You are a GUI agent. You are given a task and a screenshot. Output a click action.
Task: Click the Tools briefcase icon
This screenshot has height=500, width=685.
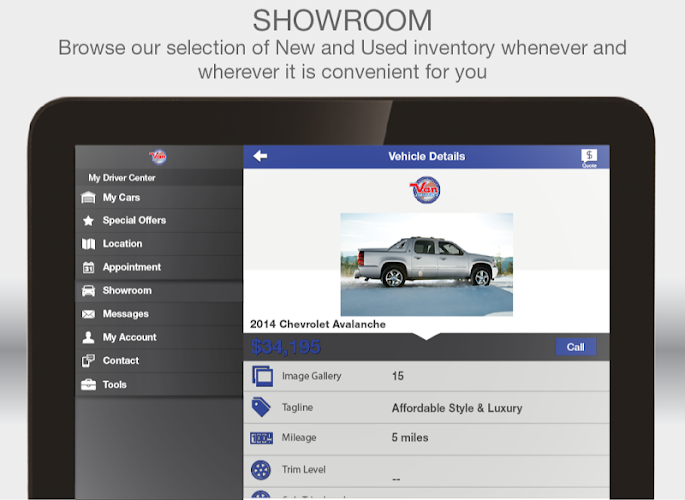(88, 385)
